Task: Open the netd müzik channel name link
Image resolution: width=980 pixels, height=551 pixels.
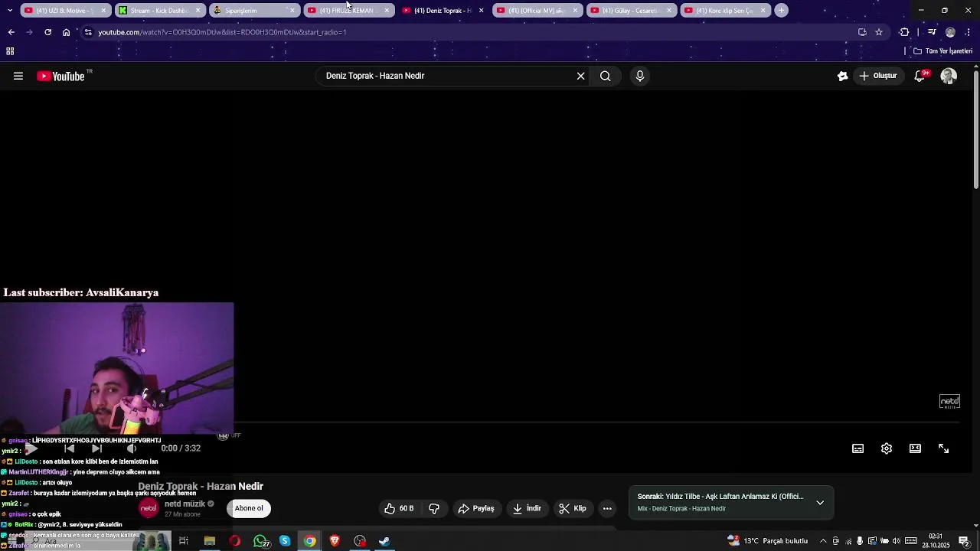Action: coord(185,504)
